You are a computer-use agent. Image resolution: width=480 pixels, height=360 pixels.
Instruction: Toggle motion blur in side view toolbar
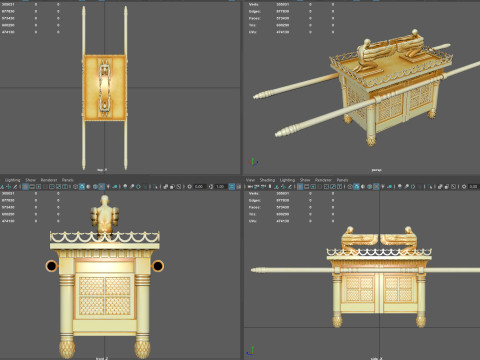pos(407,187)
